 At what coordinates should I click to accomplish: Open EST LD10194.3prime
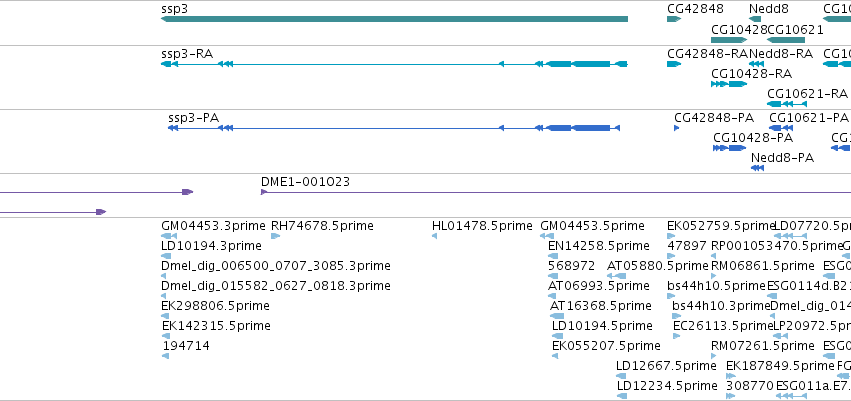click(x=211, y=246)
